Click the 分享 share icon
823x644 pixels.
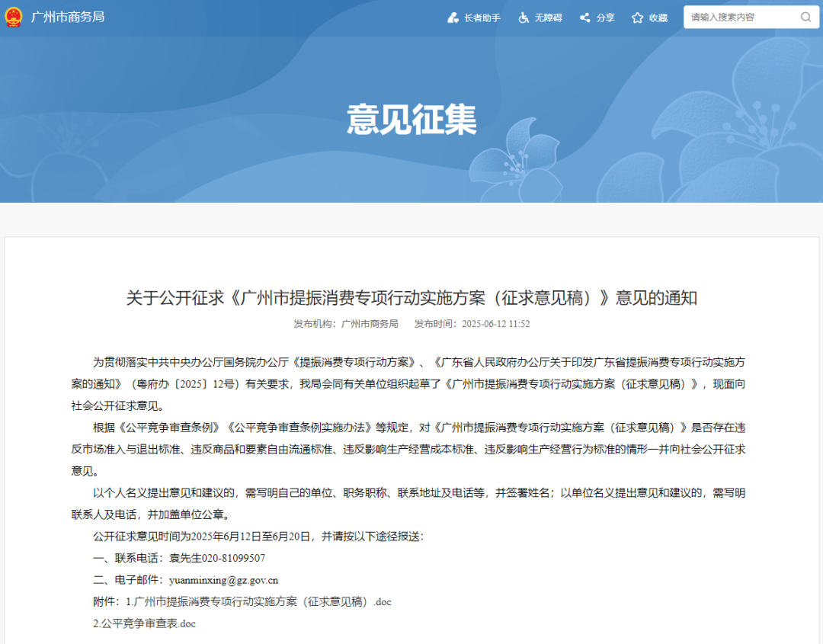pyautogui.click(x=585, y=18)
